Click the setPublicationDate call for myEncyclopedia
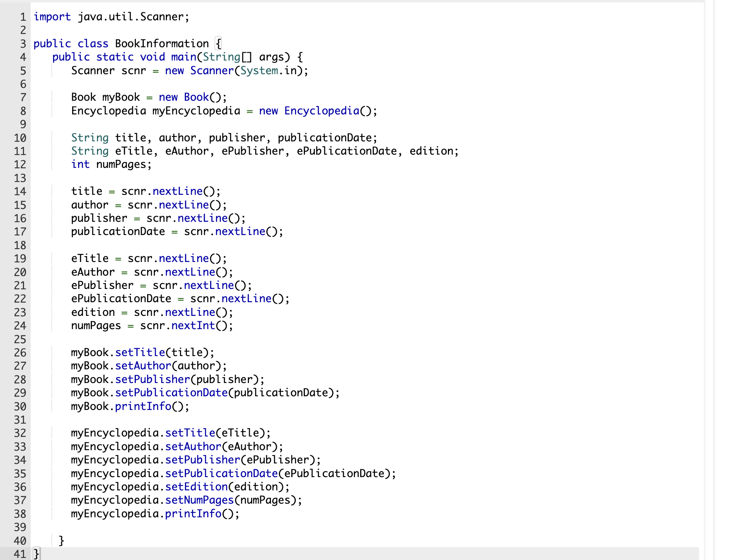The height and width of the screenshot is (560, 733). [x=221, y=473]
